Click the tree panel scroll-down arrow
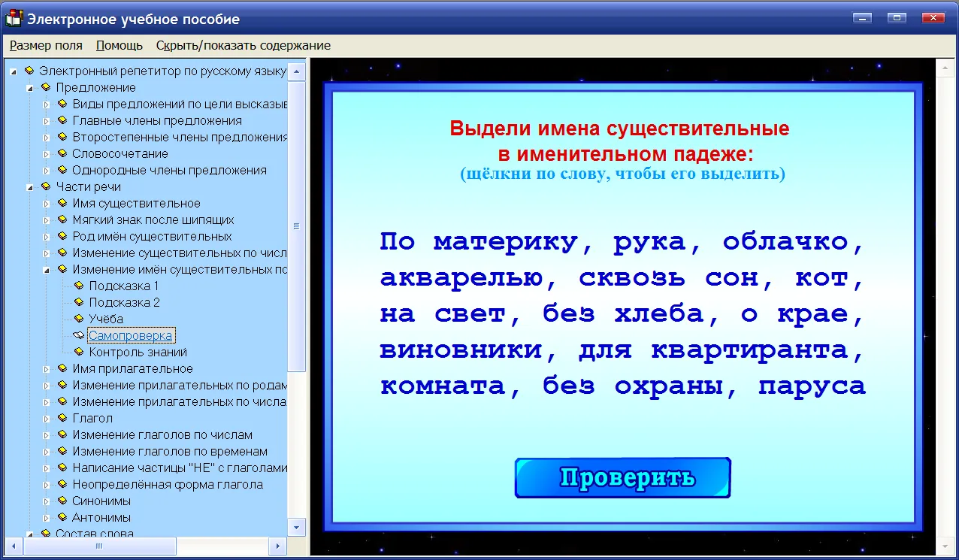The height and width of the screenshot is (560, 959). pyautogui.click(x=297, y=527)
